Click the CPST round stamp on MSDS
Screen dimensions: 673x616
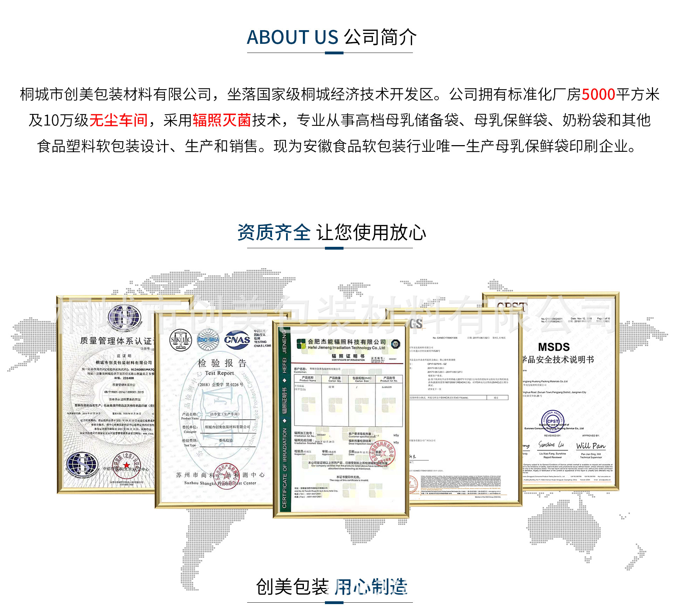point(553,420)
